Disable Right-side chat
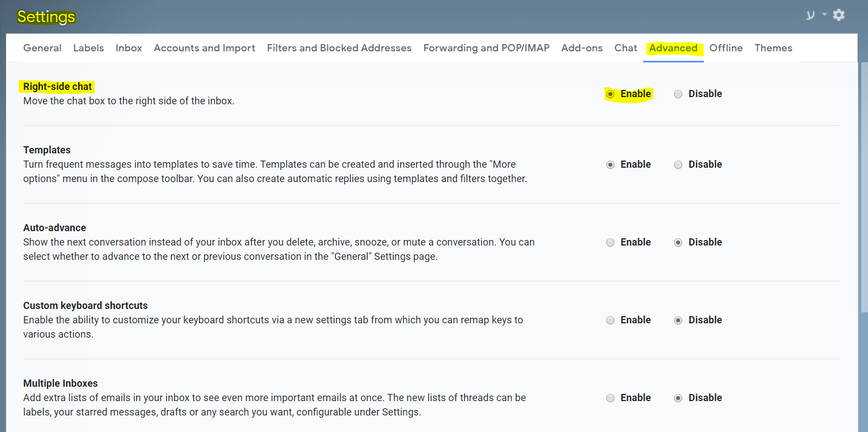868x432 pixels. click(678, 94)
